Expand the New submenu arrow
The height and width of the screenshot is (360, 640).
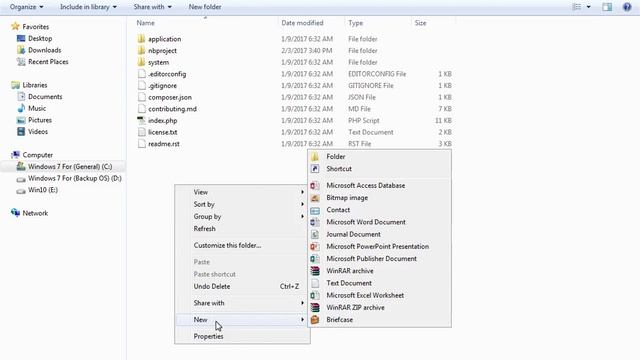coord(302,320)
